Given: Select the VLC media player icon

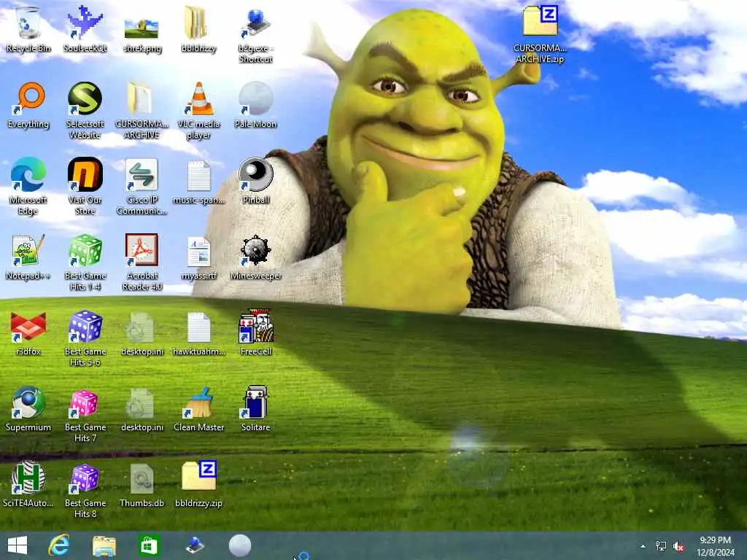Looking at the screenshot, I should (x=198, y=111).
